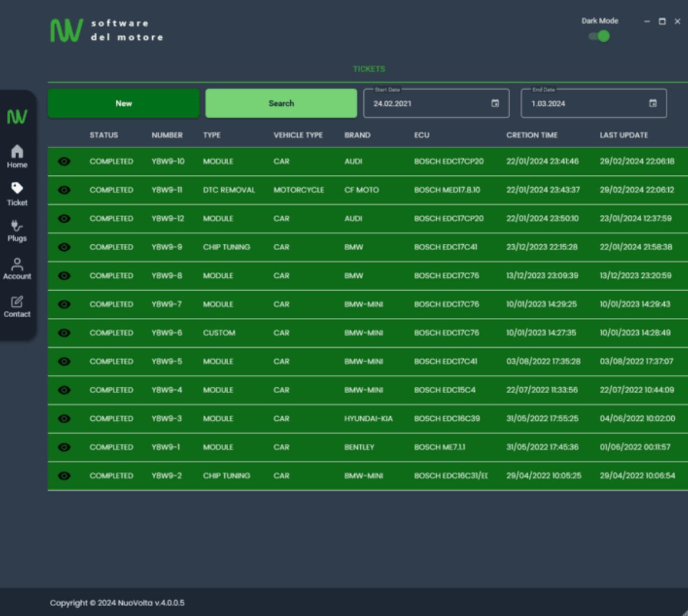Click the New ticket button

(123, 104)
